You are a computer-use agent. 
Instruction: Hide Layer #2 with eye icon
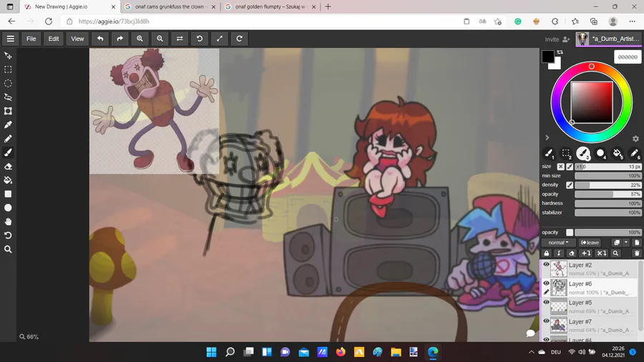tap(546, 264)
